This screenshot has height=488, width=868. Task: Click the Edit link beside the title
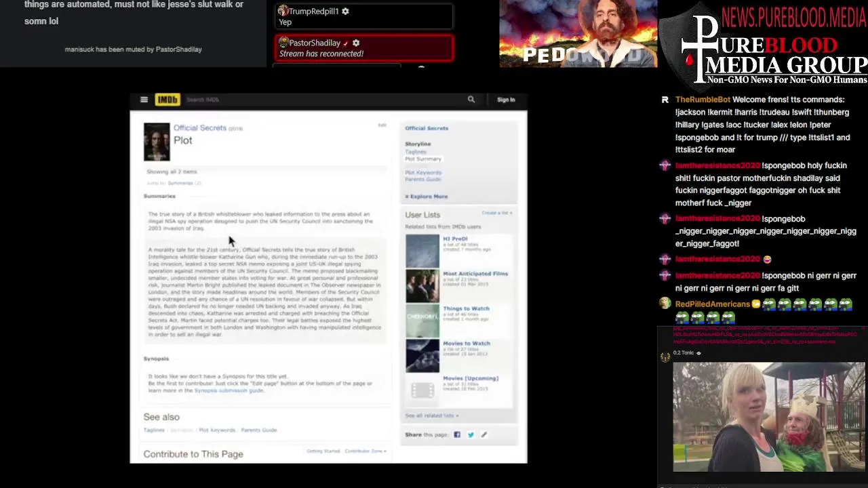(382, 125)
